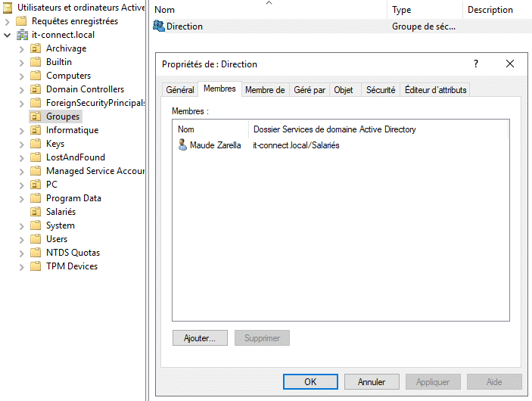The image size is (532, 401).
Task: Switch to the Objet tab
Action: coord(344,90)
